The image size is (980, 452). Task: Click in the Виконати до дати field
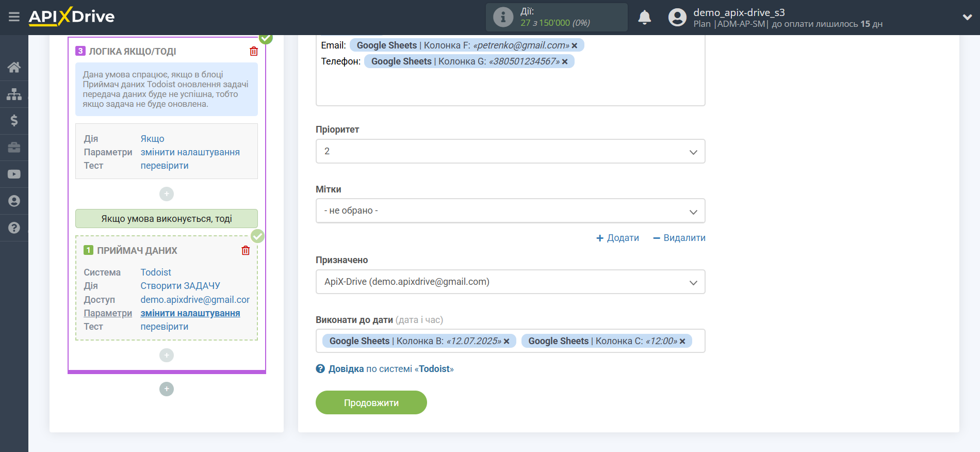[510, 341]
